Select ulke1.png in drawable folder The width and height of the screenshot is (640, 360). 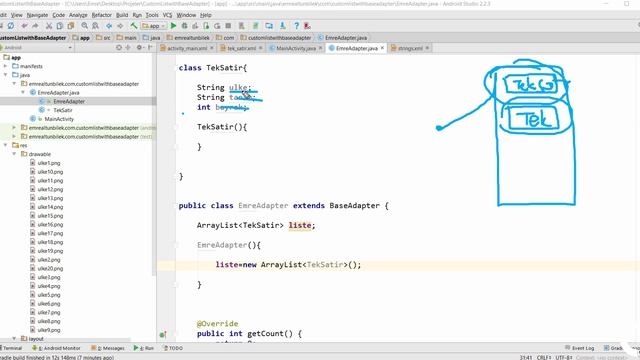tap(49, 163)
